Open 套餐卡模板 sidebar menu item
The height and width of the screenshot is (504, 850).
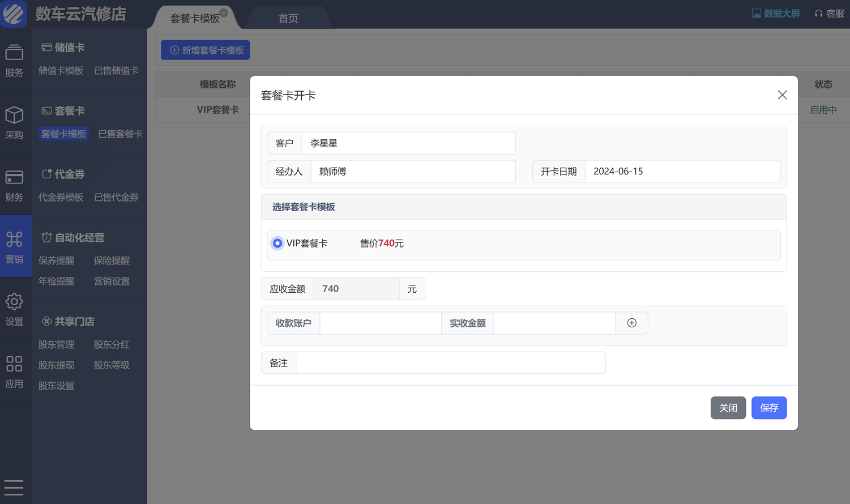click(x=63, y=134)
